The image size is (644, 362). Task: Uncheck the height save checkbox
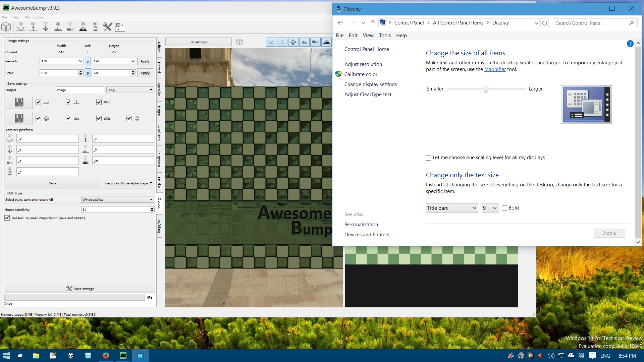68,118
